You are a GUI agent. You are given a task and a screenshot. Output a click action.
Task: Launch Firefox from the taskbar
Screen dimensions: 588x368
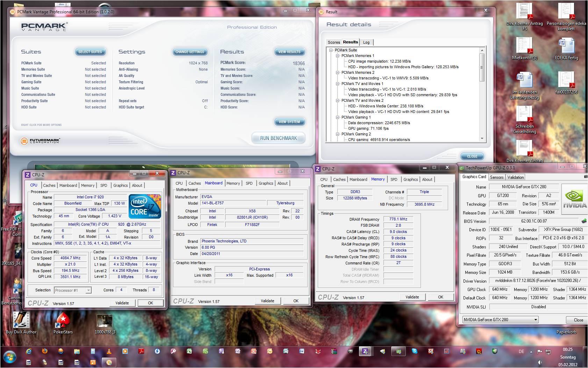point(45,351)
